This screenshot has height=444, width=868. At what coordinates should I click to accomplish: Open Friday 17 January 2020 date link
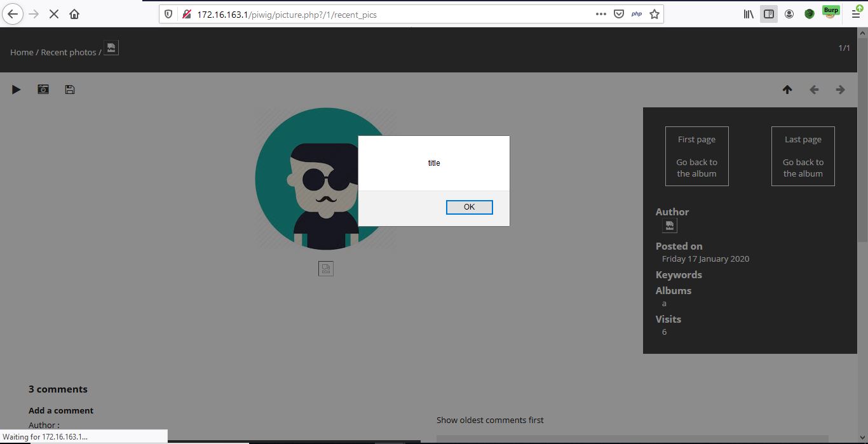705,259
